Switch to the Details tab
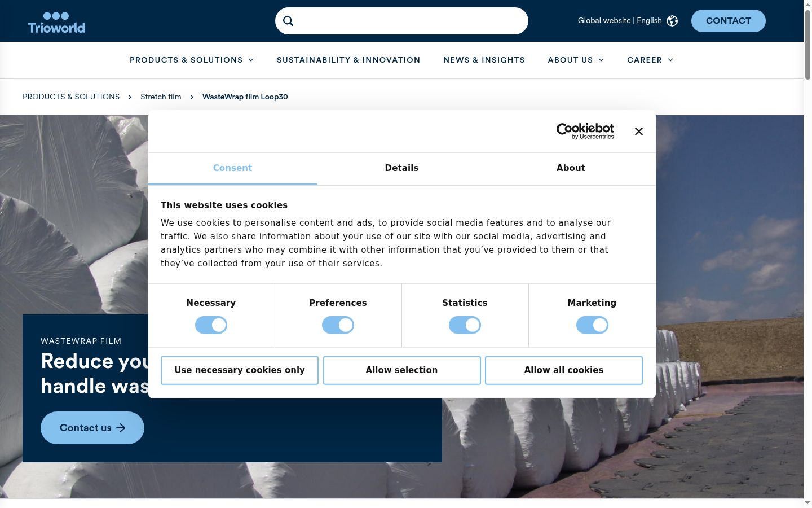 coord(401,168)
